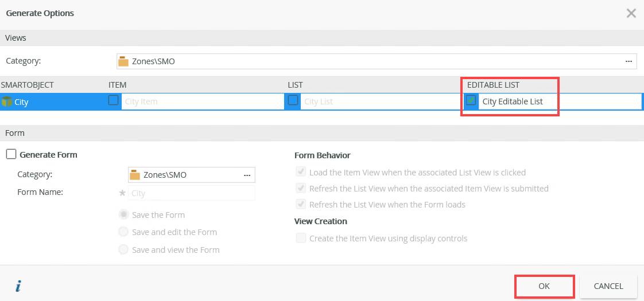Check the City Item view checkbox
The height and width of the screenshot is (301, 644).
(114, 100)
